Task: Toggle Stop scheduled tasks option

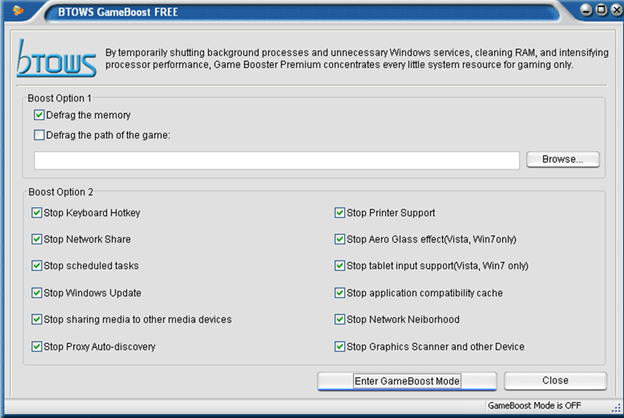Action: click(x=37, y=266)
